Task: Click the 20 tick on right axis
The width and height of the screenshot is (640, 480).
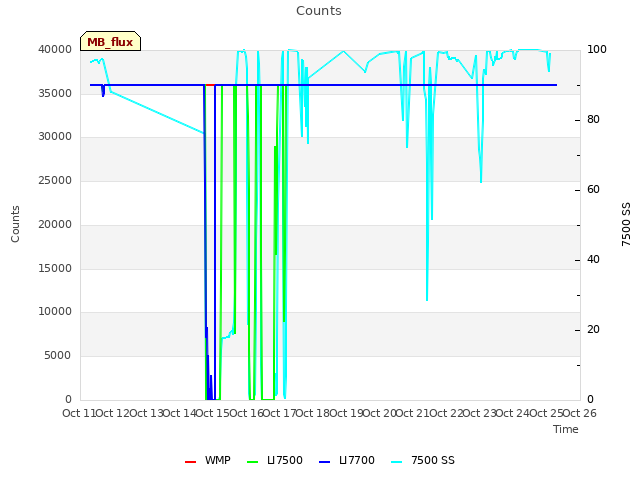Action: [593, 329]
